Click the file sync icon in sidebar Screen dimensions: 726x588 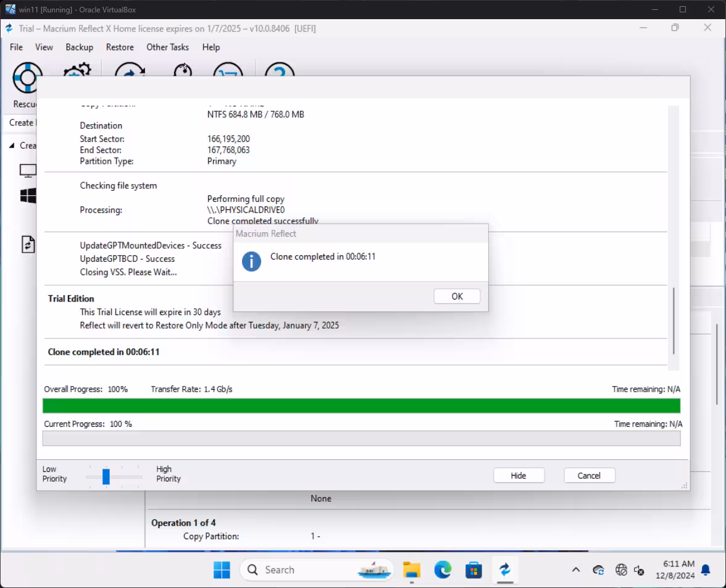click(x=28, y=244)
